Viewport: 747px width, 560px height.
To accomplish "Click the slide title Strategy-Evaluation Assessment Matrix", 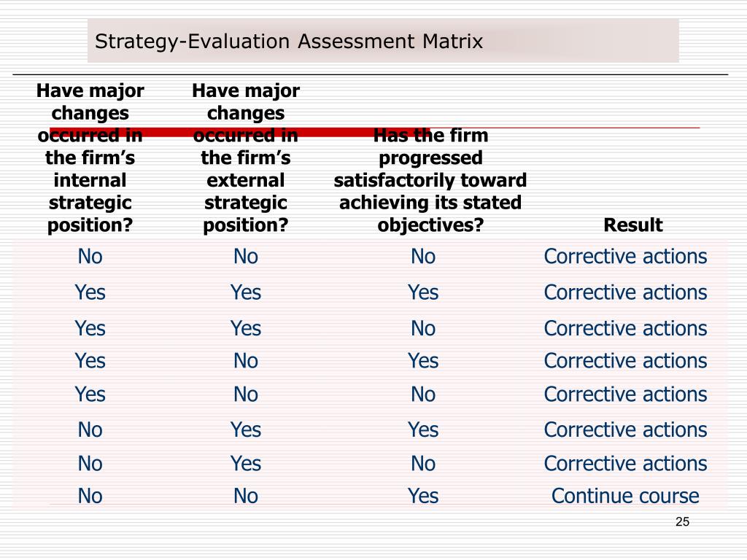I will click(289, 42).
